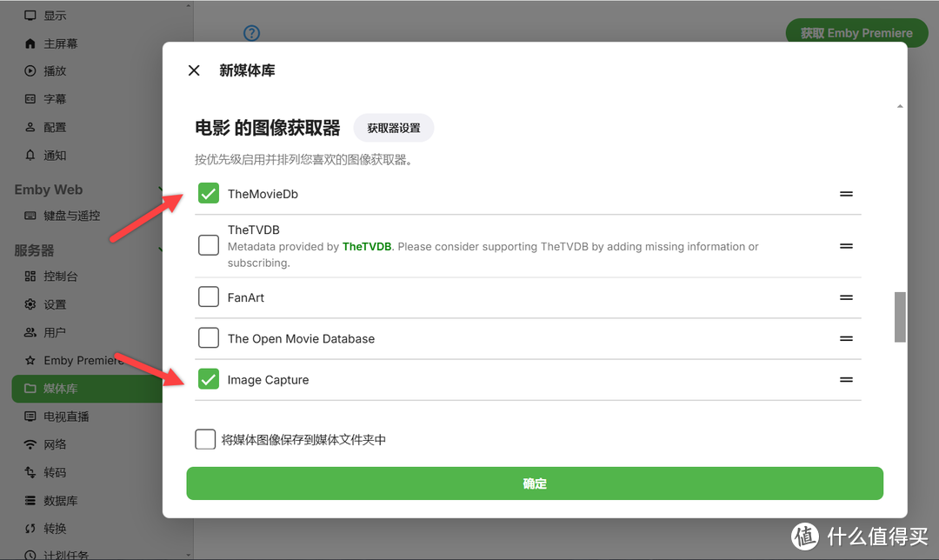Click the TheMovieDb label text
The image size is (939, 560).
point(263,194)
